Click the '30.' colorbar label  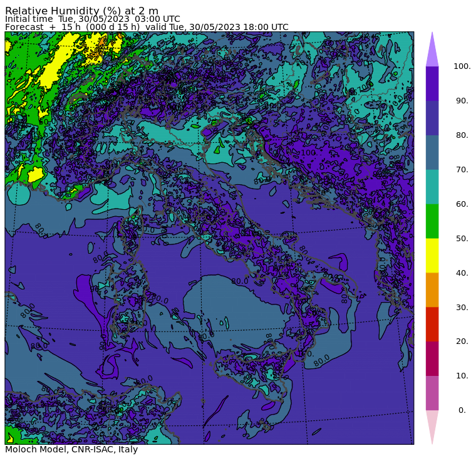point(462,308)
